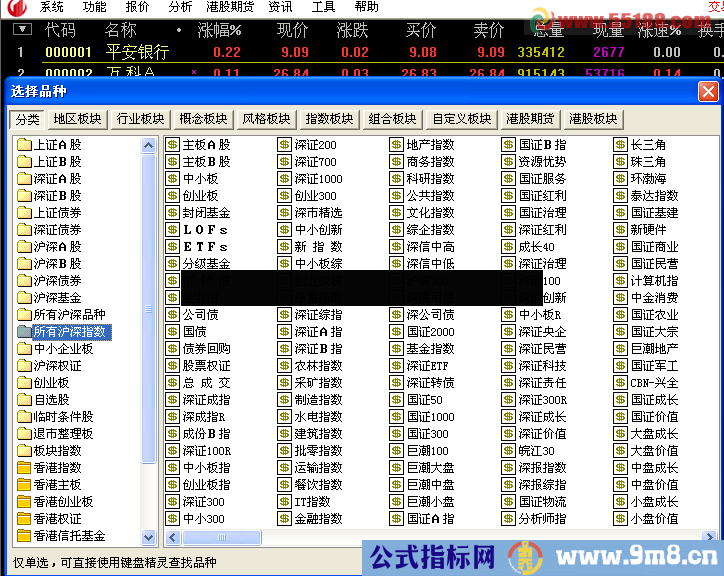Select 所有沪深指数 in category tree
This screenshot has height=576, width=724.
(70, 332)
